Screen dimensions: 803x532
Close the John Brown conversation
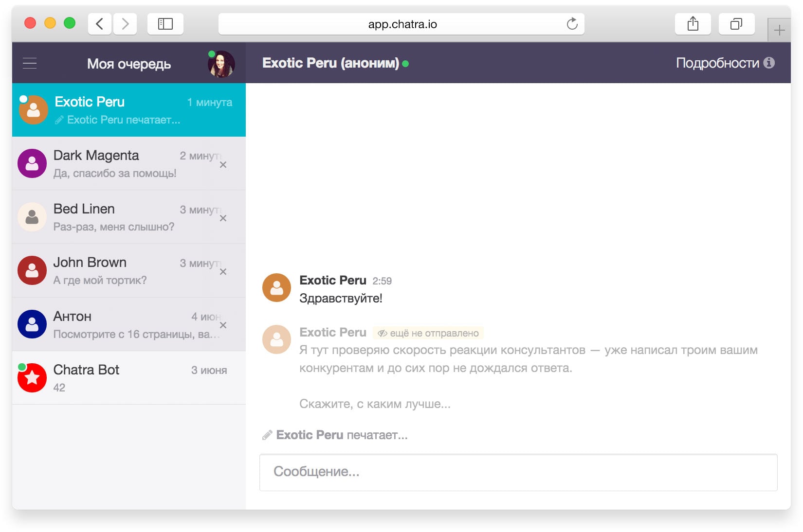[x=223, y=272]
